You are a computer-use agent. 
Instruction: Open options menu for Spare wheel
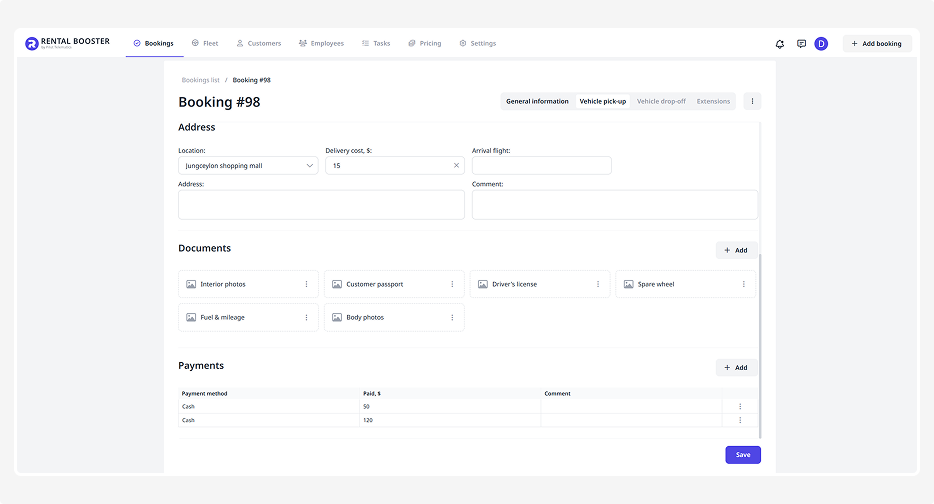click(744, 284)
